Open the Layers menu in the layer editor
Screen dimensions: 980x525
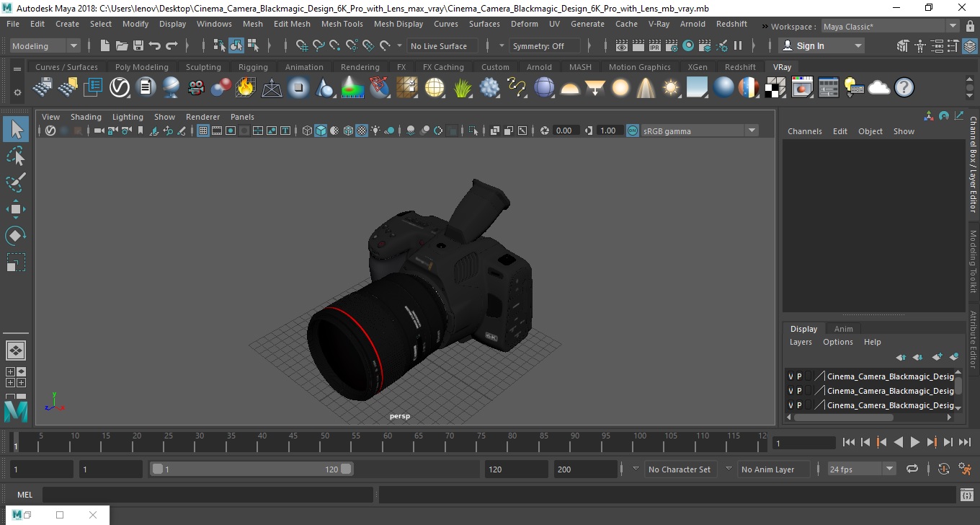click(x=801, y=342)
